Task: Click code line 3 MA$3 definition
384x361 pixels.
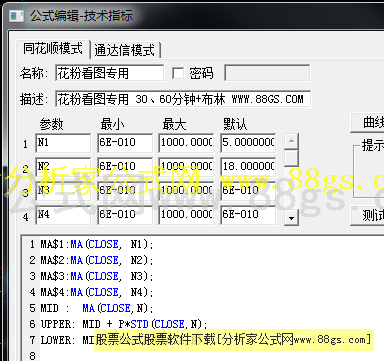Action: point(97,276)
